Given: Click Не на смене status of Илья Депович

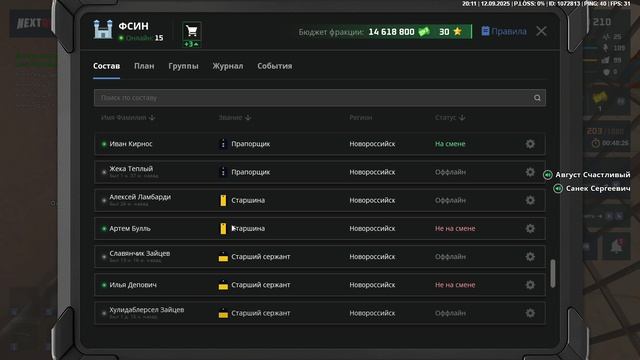Looking at the screenshot, I should tap(455, 284).
